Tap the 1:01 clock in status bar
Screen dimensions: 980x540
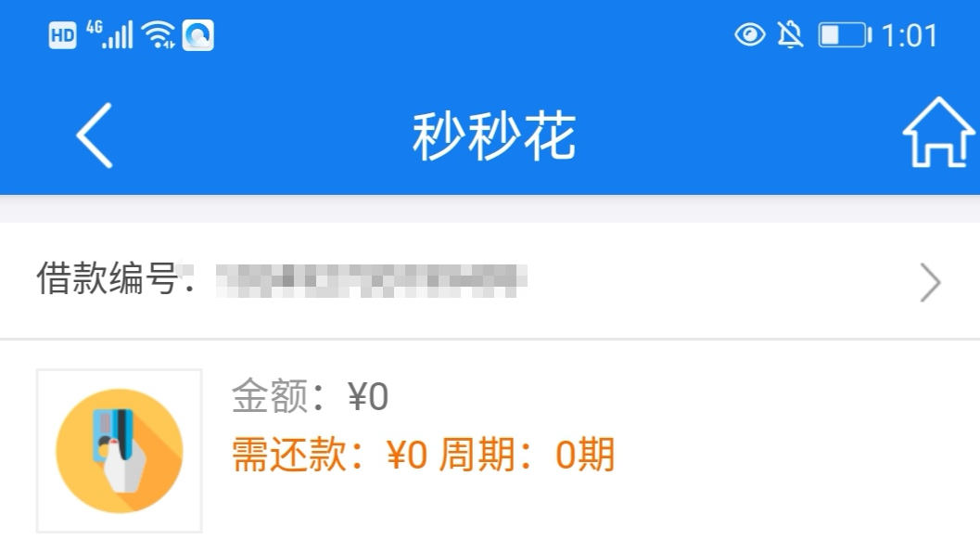coord(910,35)
